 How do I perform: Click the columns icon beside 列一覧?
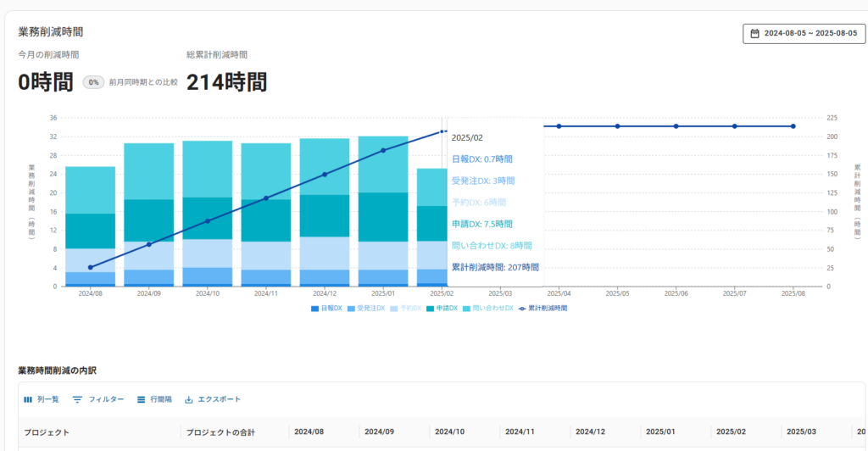[28, 399]
